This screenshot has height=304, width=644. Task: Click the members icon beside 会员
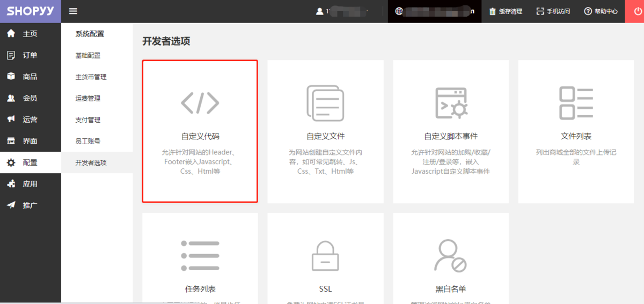click(x=11, y=98)
